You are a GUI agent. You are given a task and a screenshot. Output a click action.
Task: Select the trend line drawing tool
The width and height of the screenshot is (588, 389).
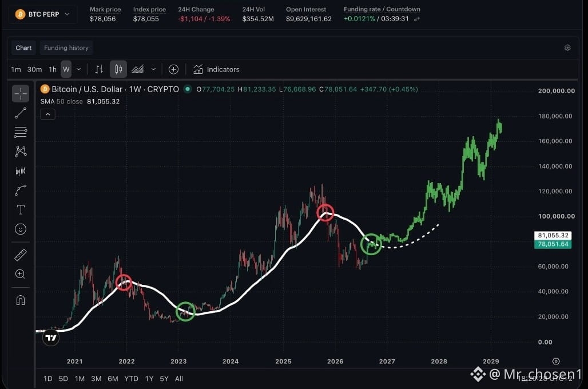tap(21, 113)
